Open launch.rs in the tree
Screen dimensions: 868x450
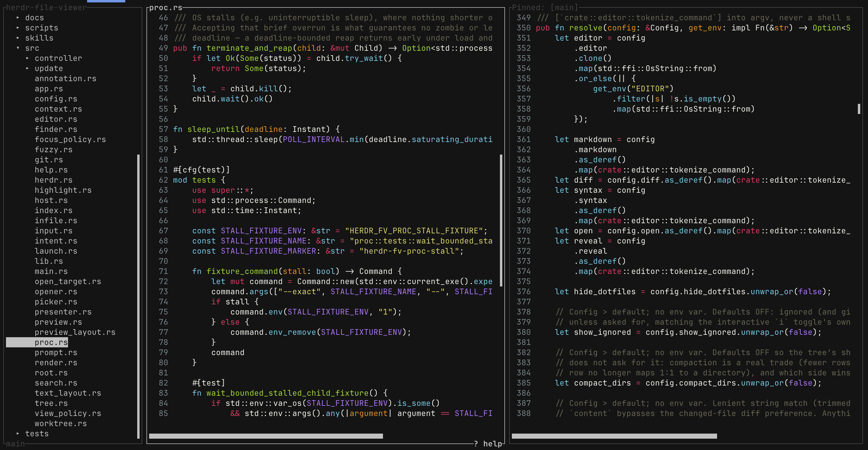(56, 251)
